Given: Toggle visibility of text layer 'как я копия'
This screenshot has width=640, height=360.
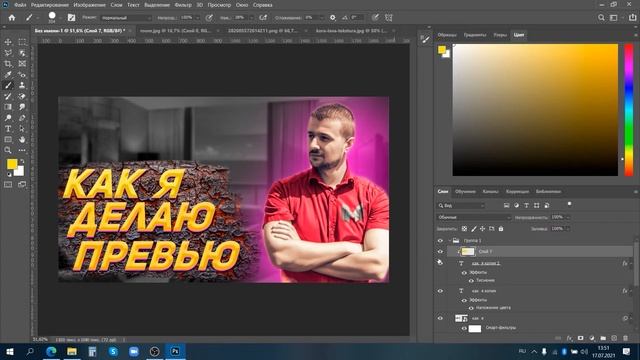Looking at the screenshot, I should pyautogui.click(x=440, y=291).
